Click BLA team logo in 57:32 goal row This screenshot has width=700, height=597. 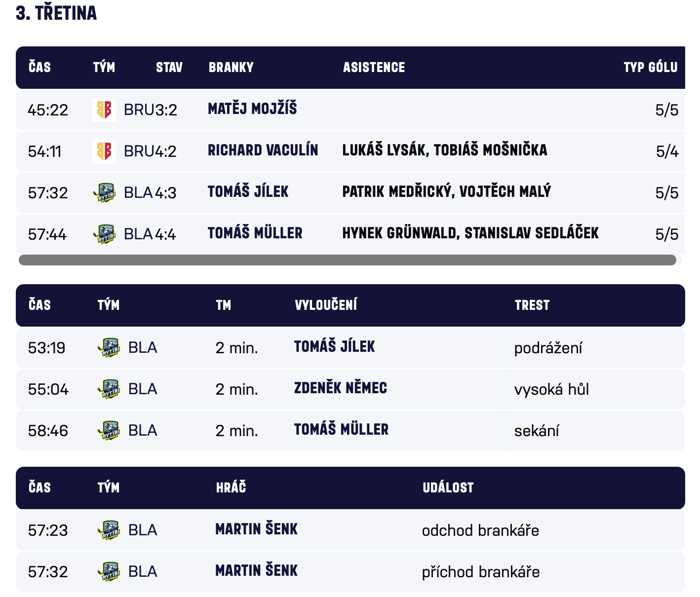tap(104, 192)
